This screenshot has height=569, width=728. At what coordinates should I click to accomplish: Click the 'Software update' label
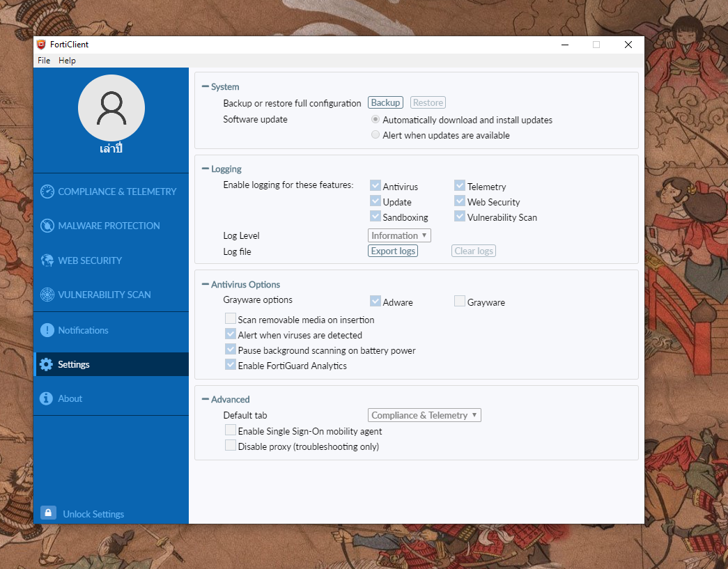point(255,119)
